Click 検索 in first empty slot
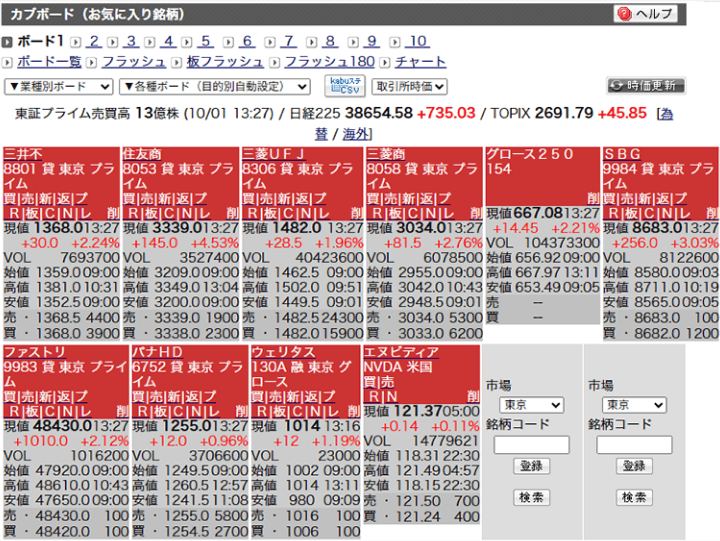The height and width of the screenshot is (541, 720). [531, 497]
